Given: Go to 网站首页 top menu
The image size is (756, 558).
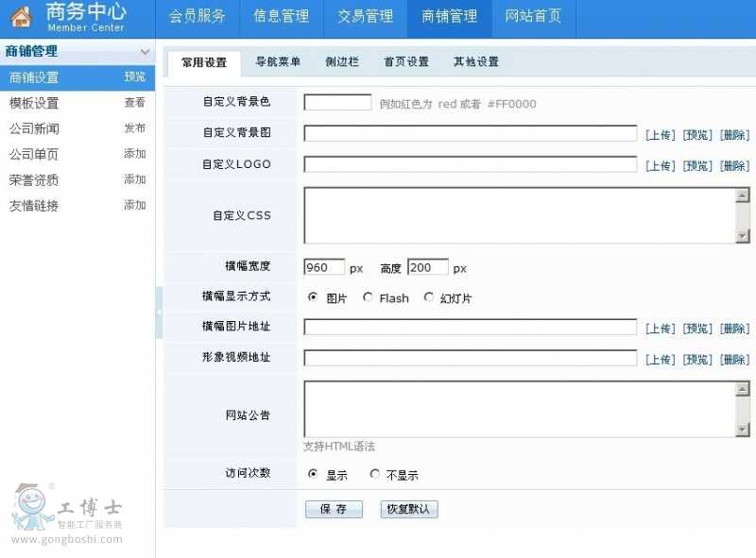Looking at the screenshot, I should coord(533,16).
